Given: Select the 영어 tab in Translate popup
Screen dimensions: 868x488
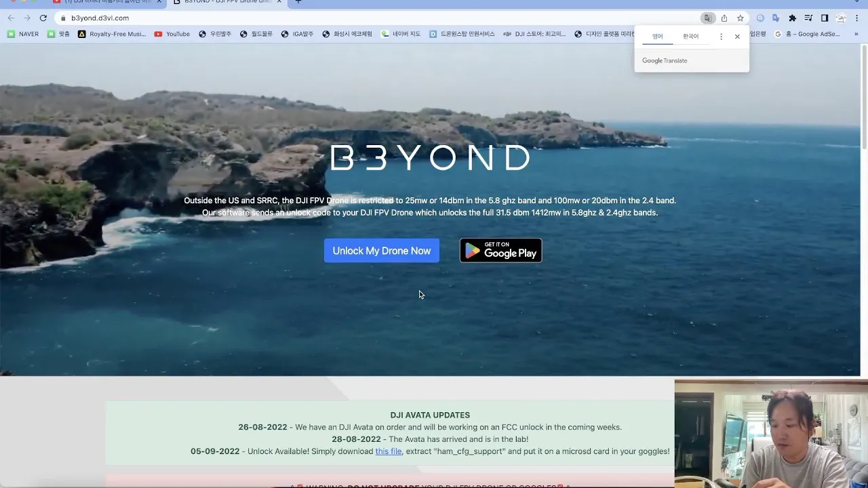Looking at the screenshot, I should (658, 37).
